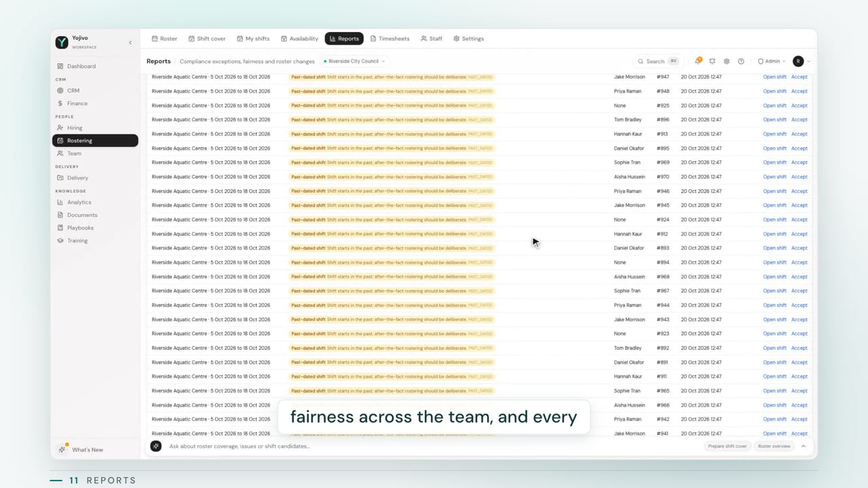Click Open shift for shift #913
Screen dimensions: 868x488
(774, 134)
